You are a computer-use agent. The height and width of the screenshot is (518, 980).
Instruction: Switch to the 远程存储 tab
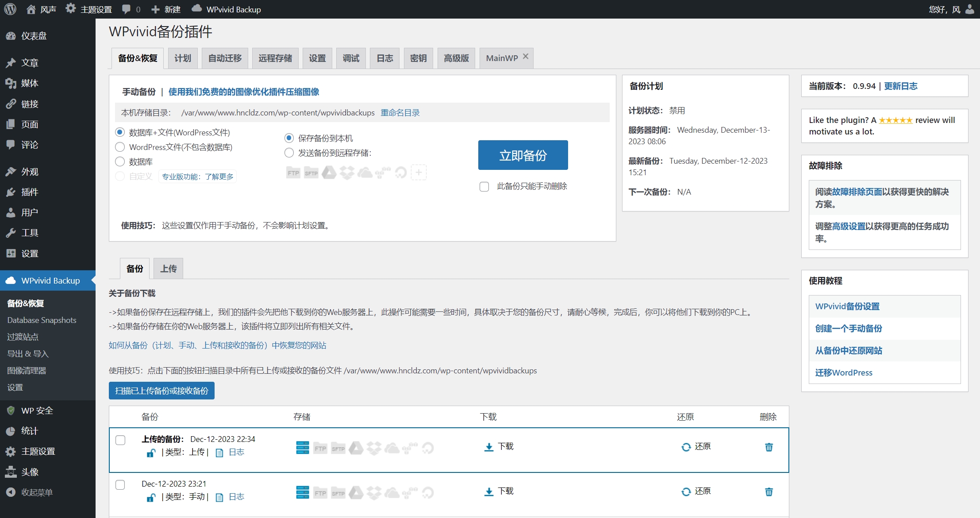[275, 58]
